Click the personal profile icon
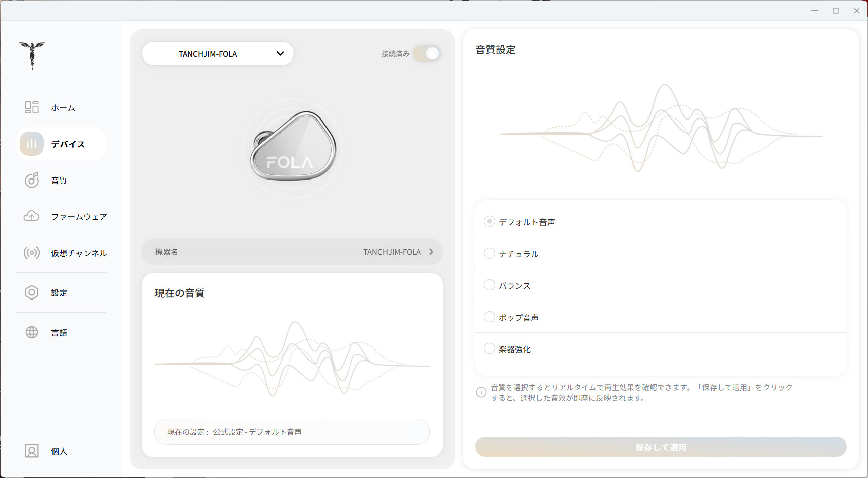The width and height of the screenshot is (868, 478). [32, 451]
